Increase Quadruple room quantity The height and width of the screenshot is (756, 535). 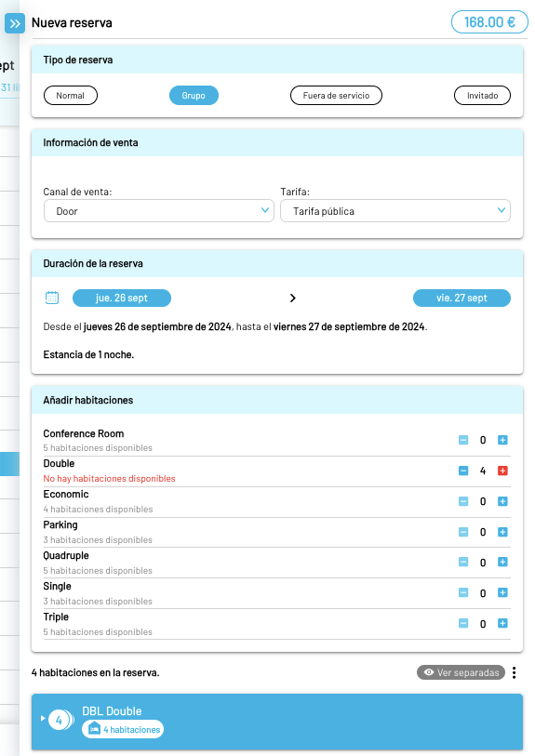pyautogui.click(x=502, y=563)
